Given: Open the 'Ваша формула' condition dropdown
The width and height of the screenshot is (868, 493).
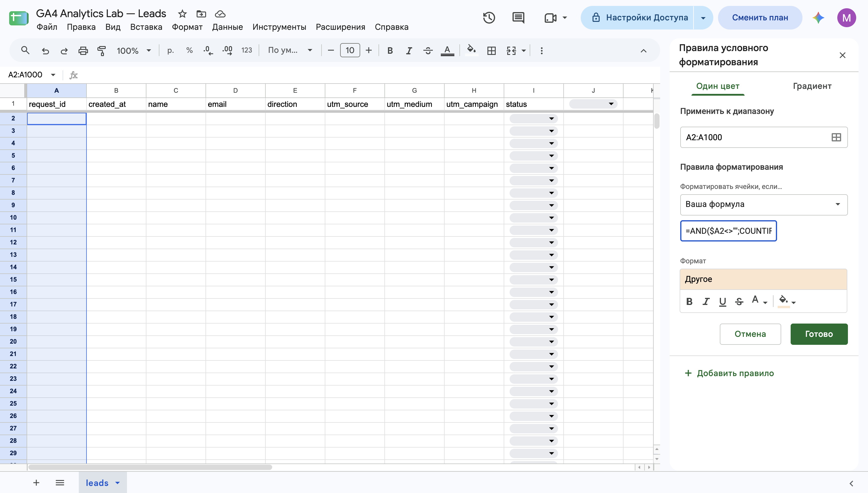Looking at the screenshot, I should point(764,205).
